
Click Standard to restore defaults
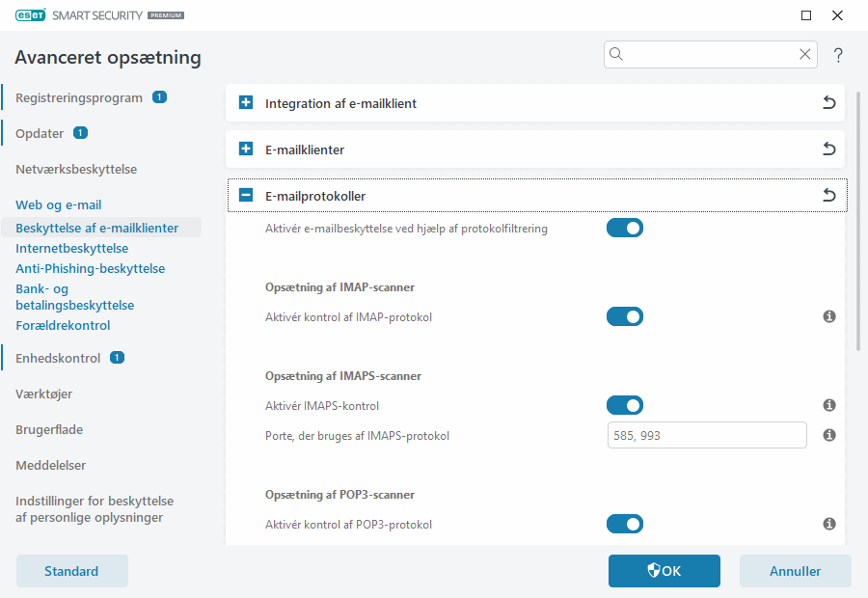(x=71, y=571)
